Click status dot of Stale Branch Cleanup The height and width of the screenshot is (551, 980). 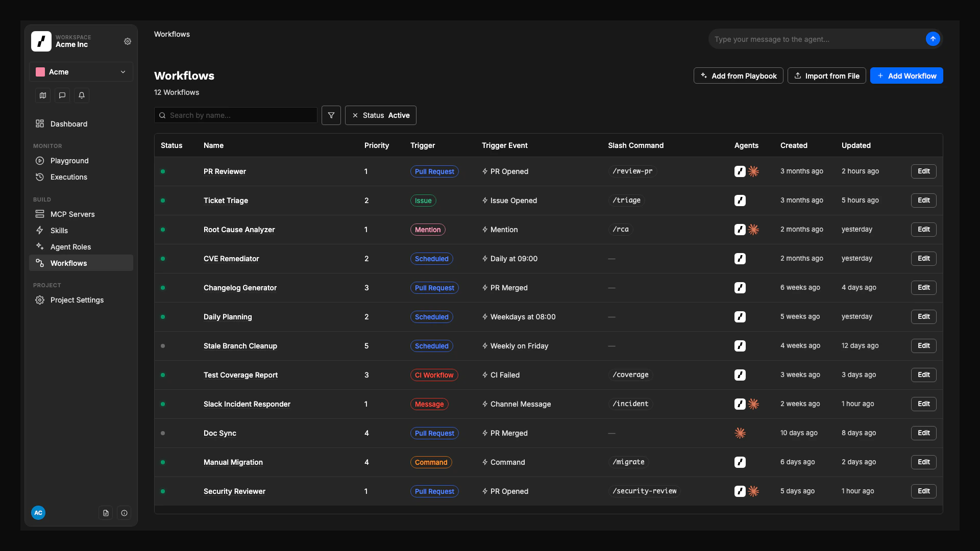[x=163, y=346]
